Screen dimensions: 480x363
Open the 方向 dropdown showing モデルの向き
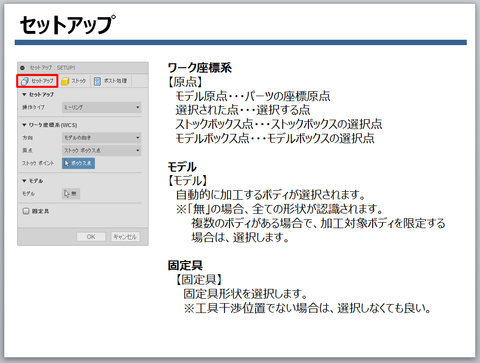[x=102, y=138]
